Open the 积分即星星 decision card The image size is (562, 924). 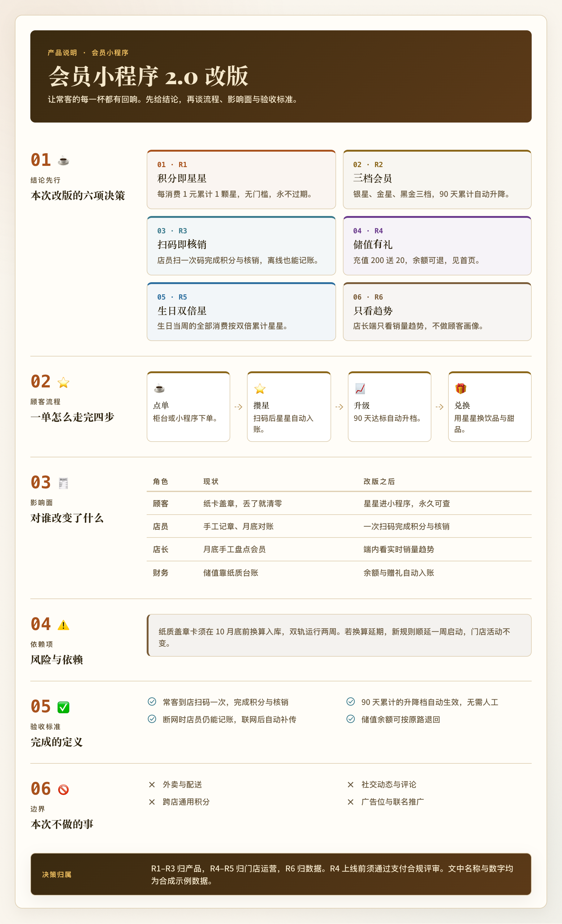coord(241,179)
